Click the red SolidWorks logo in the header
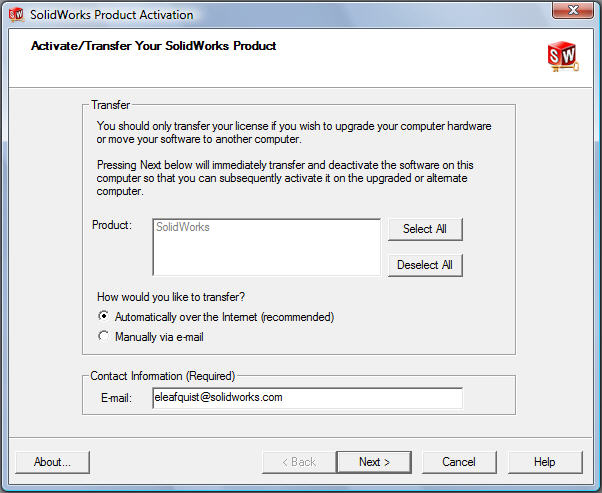The width and height of the screenshot is (602, 493). pyautogui.click(x=563, y=56)
